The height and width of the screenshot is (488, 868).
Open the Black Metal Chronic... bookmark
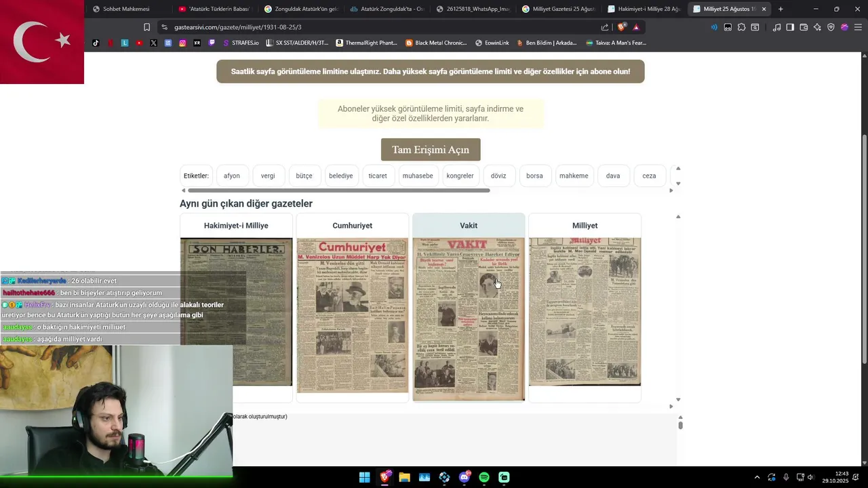pos(437,43)
